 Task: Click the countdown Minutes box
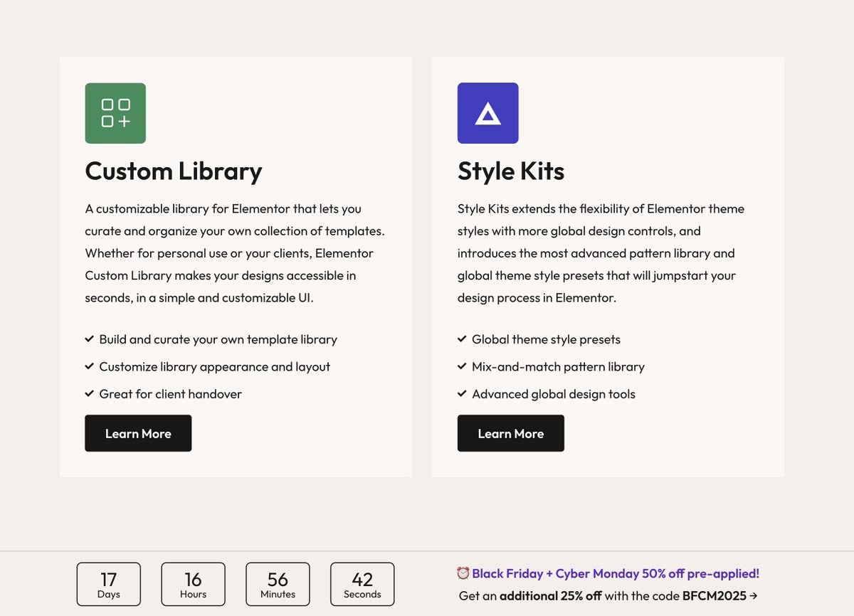click(x=278, y=584)
